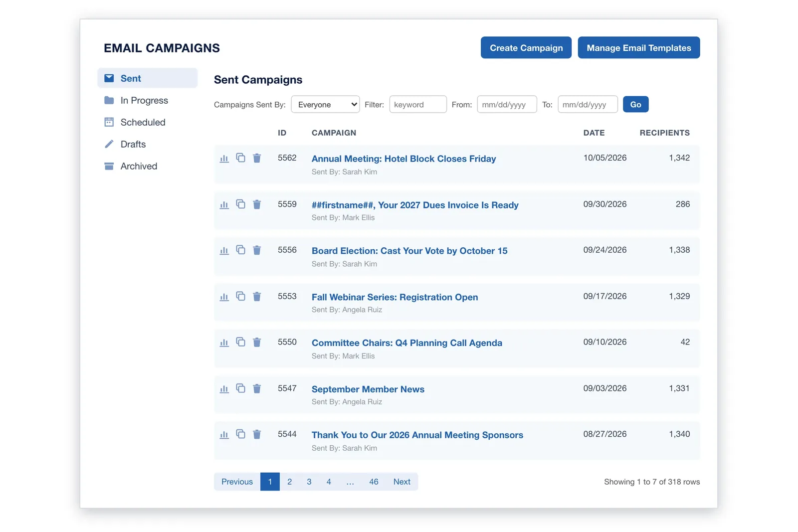Apply filters with the Go button
The image size is (798, 532).
tap(636, 104)
